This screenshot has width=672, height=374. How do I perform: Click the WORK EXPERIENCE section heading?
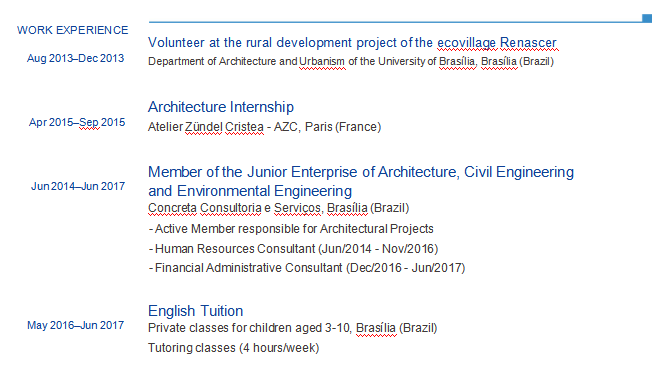click(72, 30)
